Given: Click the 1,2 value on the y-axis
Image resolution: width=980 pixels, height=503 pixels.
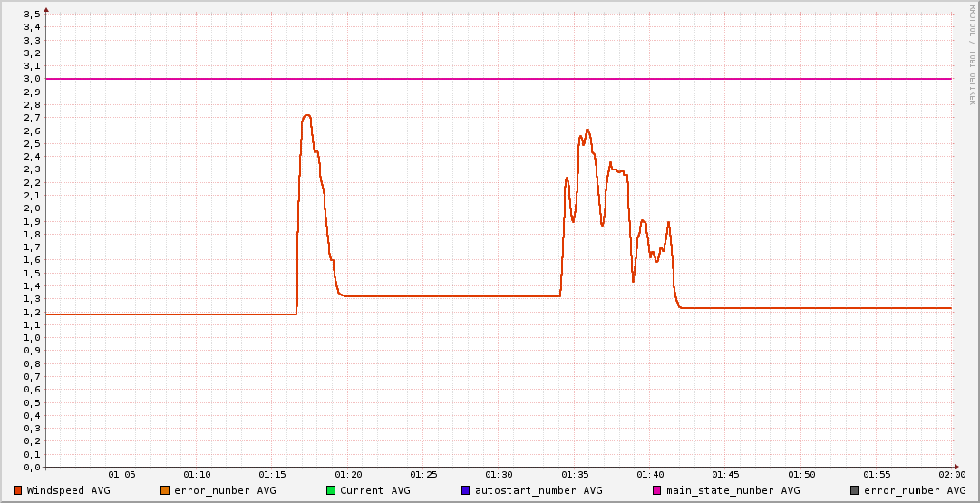Looking at the screenshot, I should (x=34, y=312).
